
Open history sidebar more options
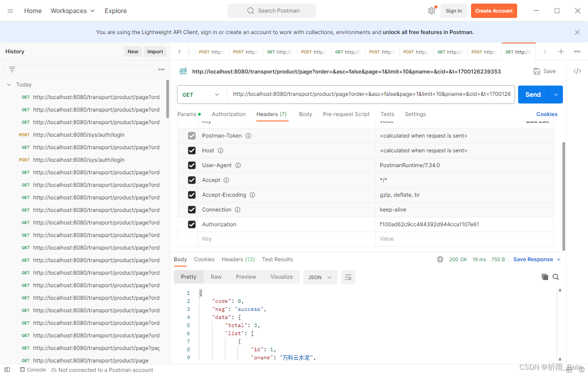point(161,69)
